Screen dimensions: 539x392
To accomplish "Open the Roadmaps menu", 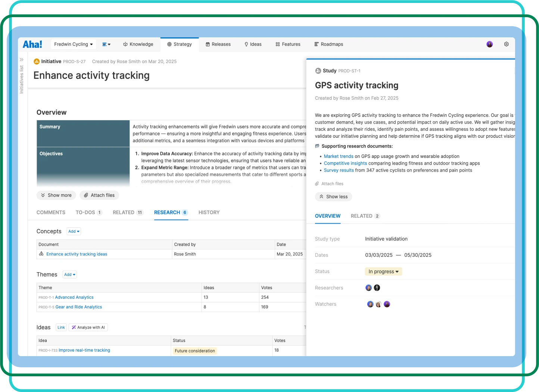I will [x=328, y=44].
